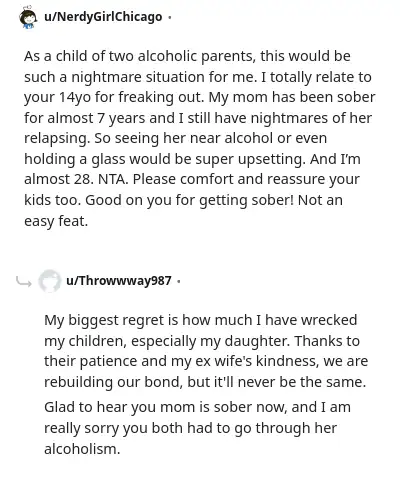Click the dot separator after u/Throwwway987
The height and width of the screenshot is (484, 400).
pyautogui.click(x=179, y=281)
